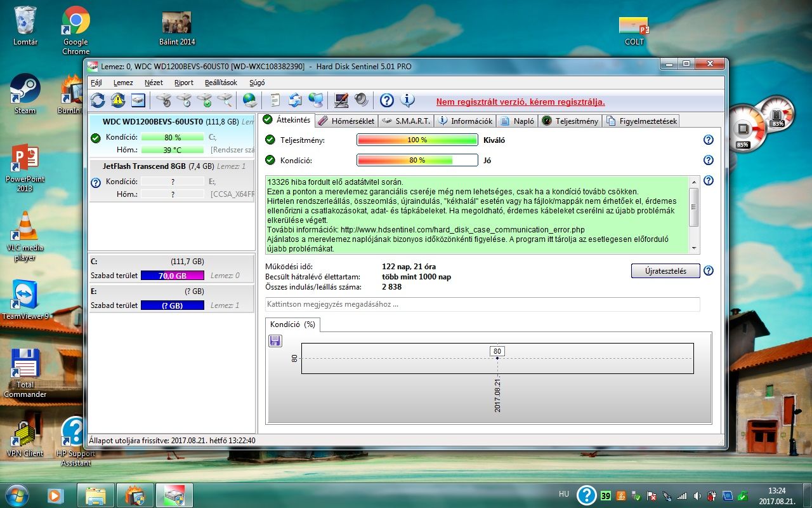This screenshot has width=812, height=508.
Task: Click the description box scrollbar down arrow
Action: click(x=693, y=248)
